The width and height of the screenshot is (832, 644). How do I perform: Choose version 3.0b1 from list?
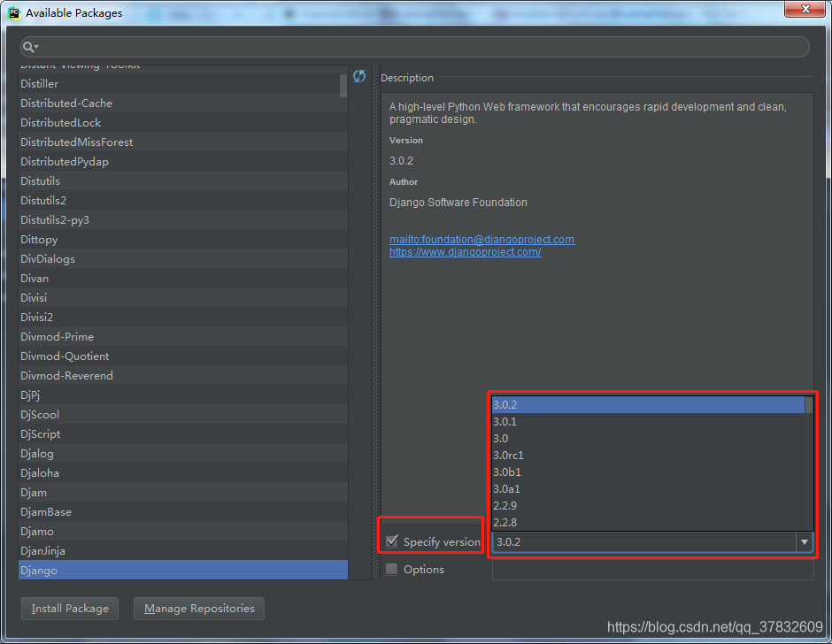click(648, 472)
